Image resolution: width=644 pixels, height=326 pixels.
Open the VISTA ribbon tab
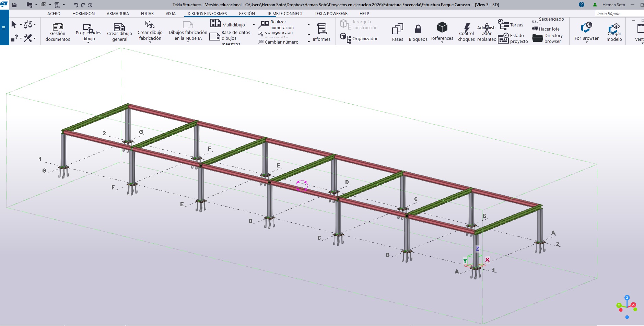tap(171, 14)
